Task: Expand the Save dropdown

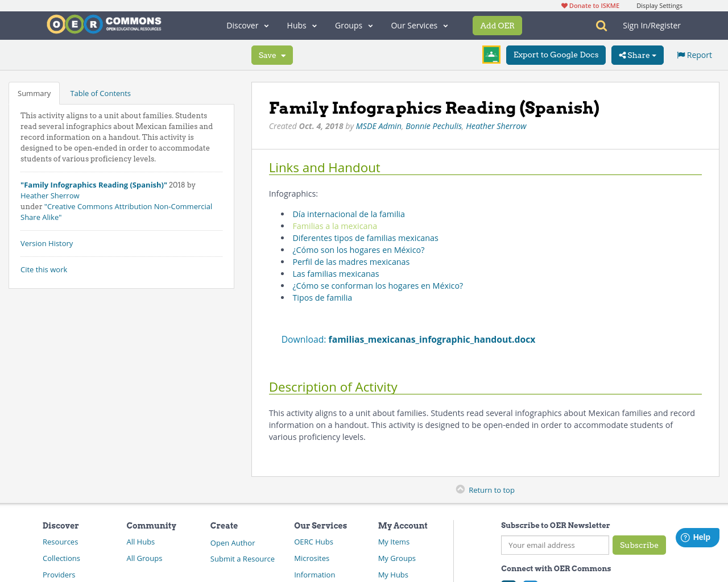Action: point(283,55)
